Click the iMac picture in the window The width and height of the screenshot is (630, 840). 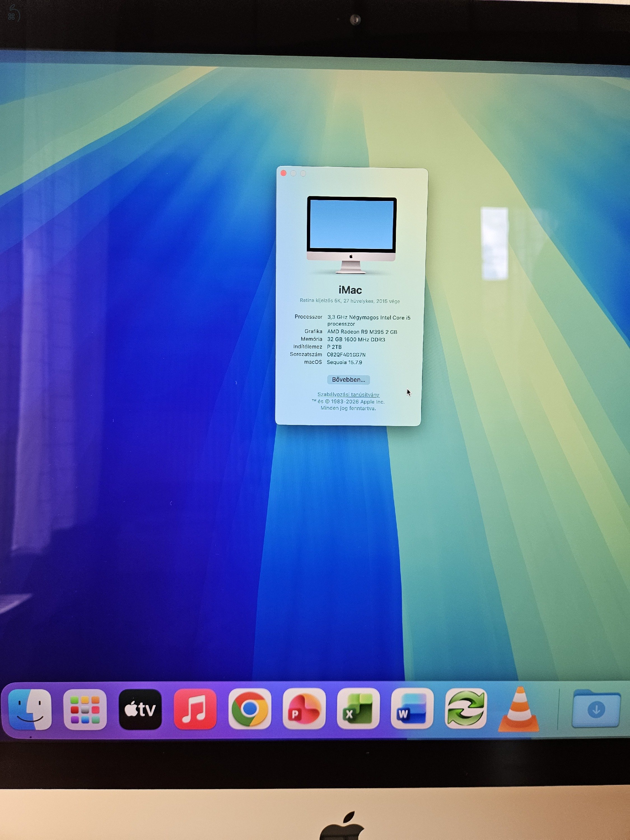click(x=352, y=235)
